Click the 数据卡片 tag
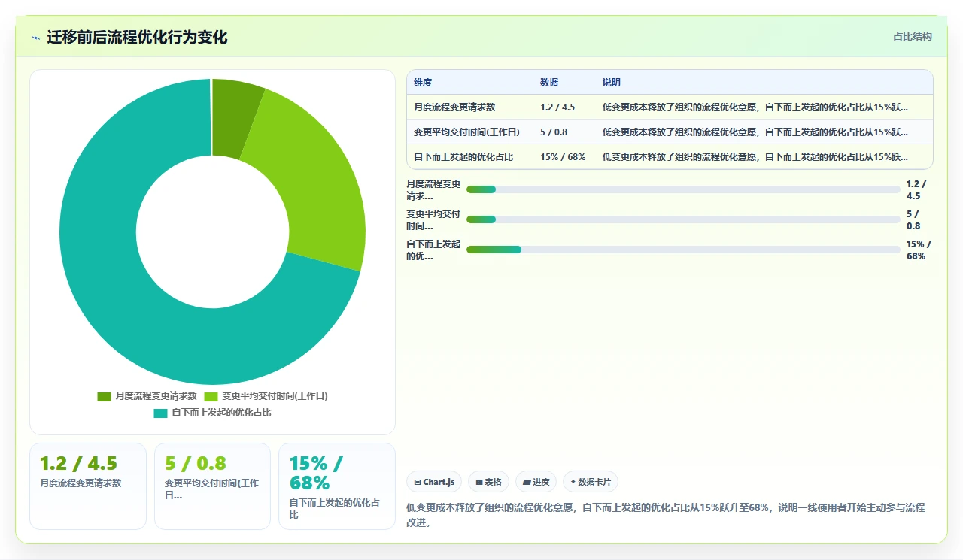The height and width of the screenshot is (560, 963). click(x=591, y=482)
